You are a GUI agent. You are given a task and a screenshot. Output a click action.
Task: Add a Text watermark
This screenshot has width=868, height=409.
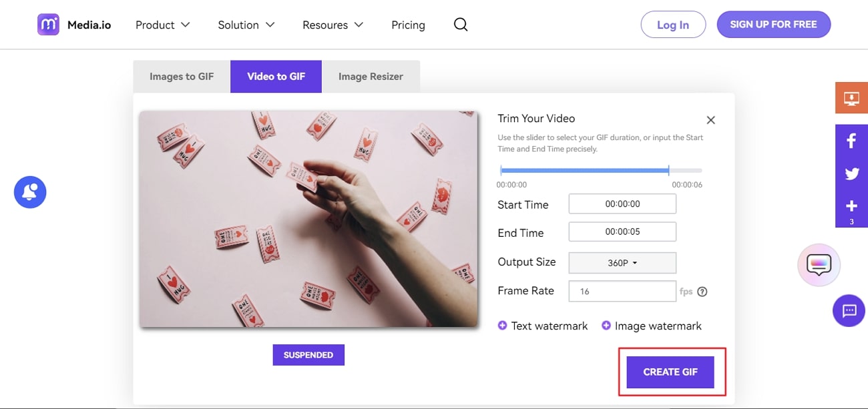[x=543, y=326]
